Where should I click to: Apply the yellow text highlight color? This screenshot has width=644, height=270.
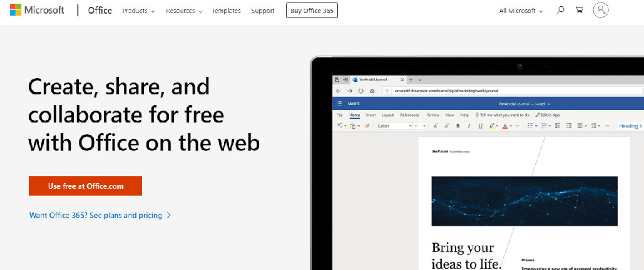(x=492, y=126)
